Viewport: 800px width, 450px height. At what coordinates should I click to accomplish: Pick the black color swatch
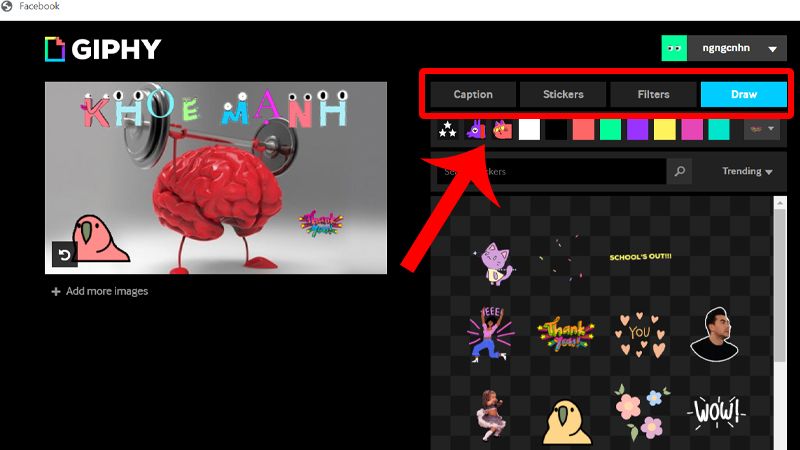[556, 130]
